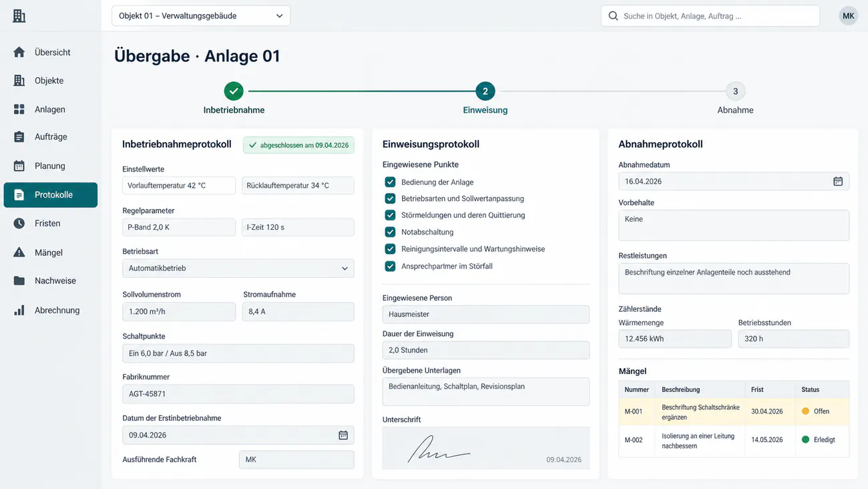Select defect row M-002
This screenshot has height=489, width=868.
click(x=734, y=440)
